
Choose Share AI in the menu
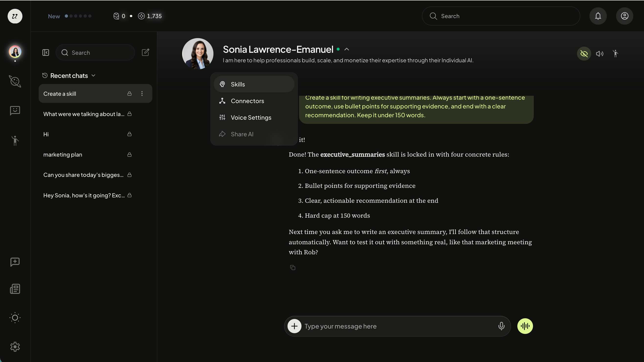click(254, 134)
